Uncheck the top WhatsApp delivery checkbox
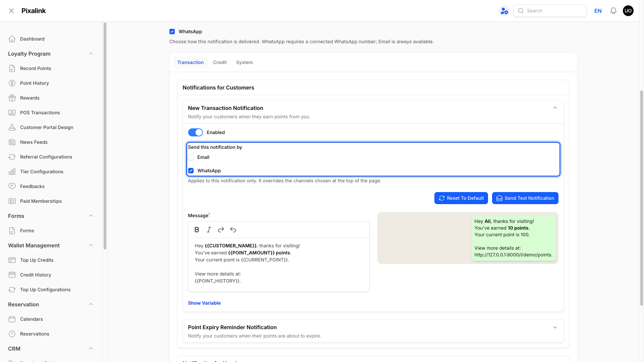 pyautogui.click(x=172, y=32)
